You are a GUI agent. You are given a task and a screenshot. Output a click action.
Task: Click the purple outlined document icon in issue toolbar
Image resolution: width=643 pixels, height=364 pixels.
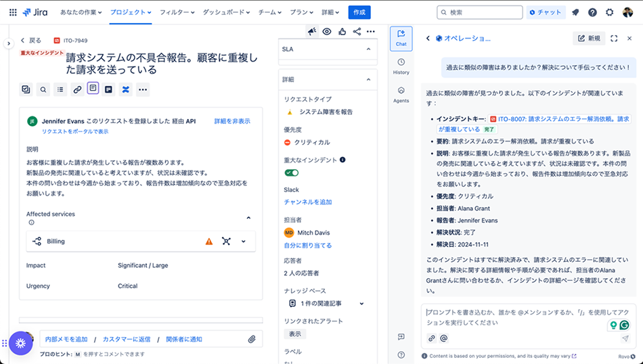93,88
